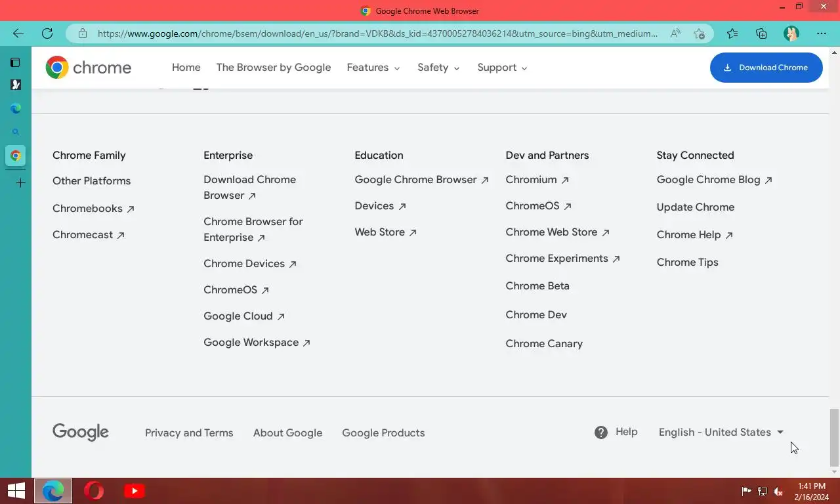Screen dimensions: 840x504
Task: Open Web Store link under Education
Action: (386, 232)
